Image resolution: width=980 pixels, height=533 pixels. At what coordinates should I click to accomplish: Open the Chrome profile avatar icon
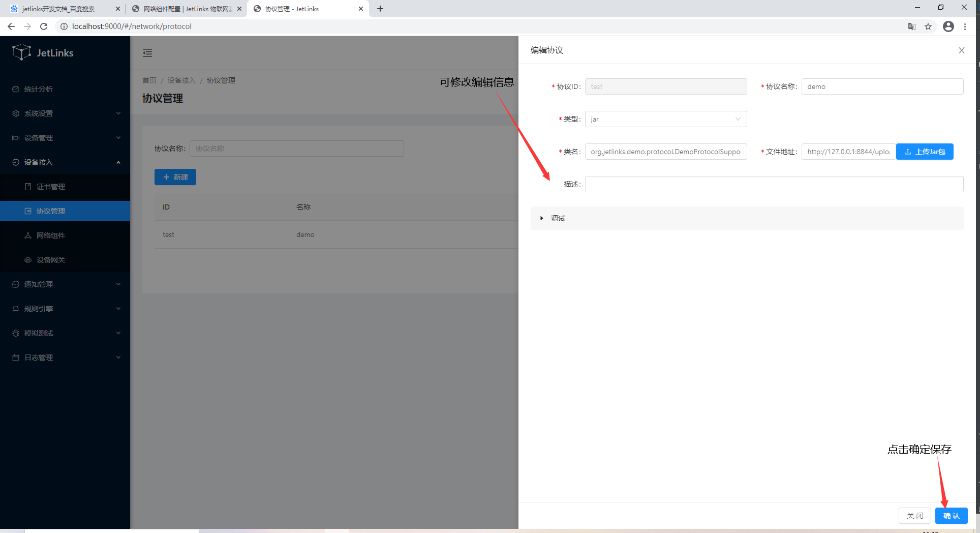(948, 26)
